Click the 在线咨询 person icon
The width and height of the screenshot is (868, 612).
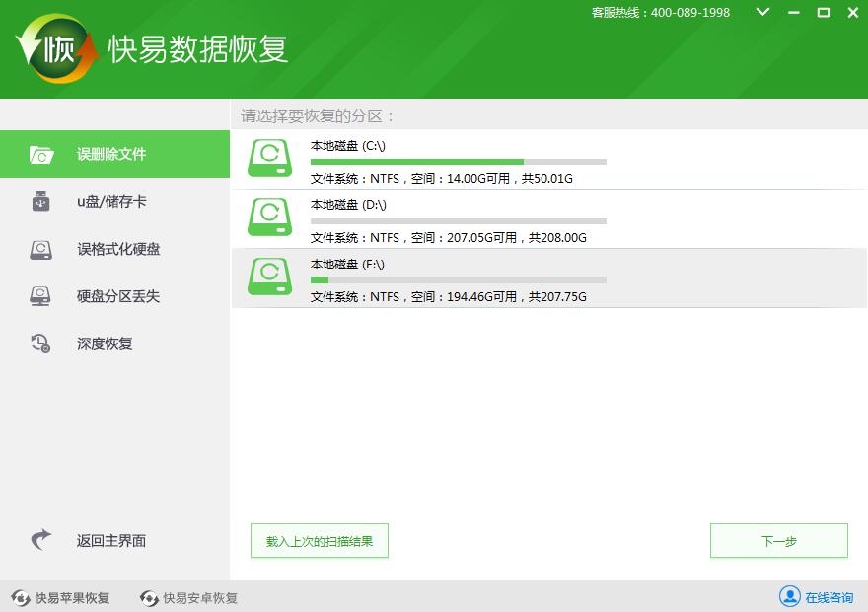click(789, 597)
